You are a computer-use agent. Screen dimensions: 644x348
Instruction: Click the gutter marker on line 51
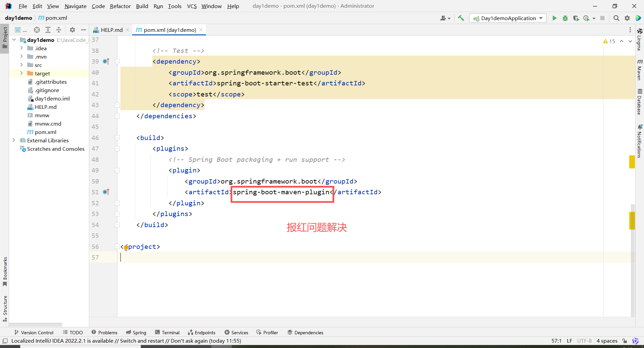point(106,192)
